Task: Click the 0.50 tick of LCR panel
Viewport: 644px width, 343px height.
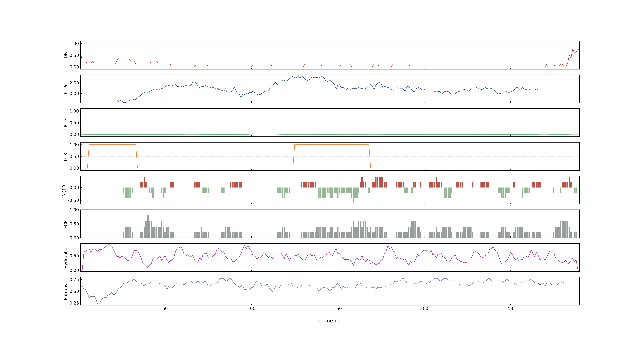Action: click(x=74, y=157)
